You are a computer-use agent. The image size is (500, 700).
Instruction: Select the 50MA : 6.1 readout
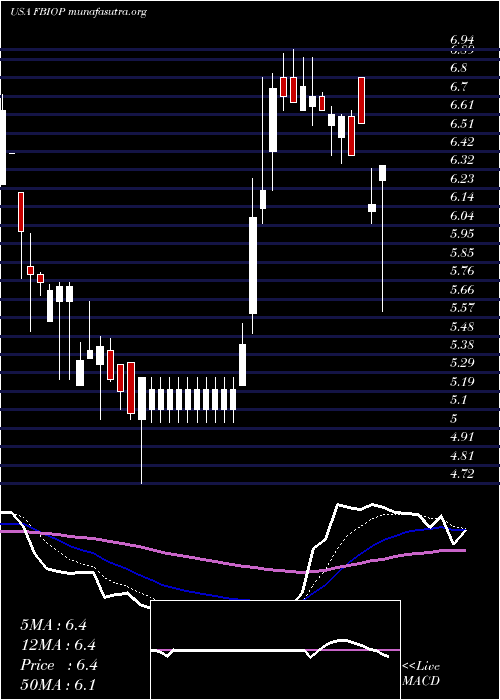pos(58,685)
